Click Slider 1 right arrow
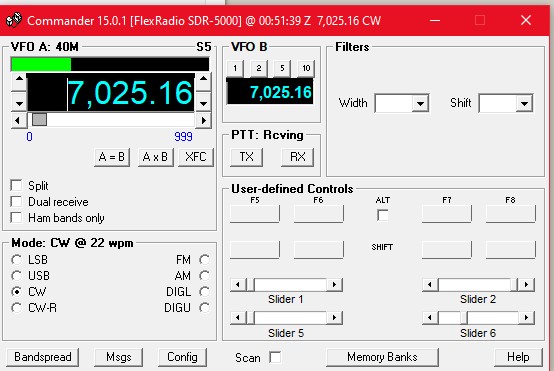 334,284
